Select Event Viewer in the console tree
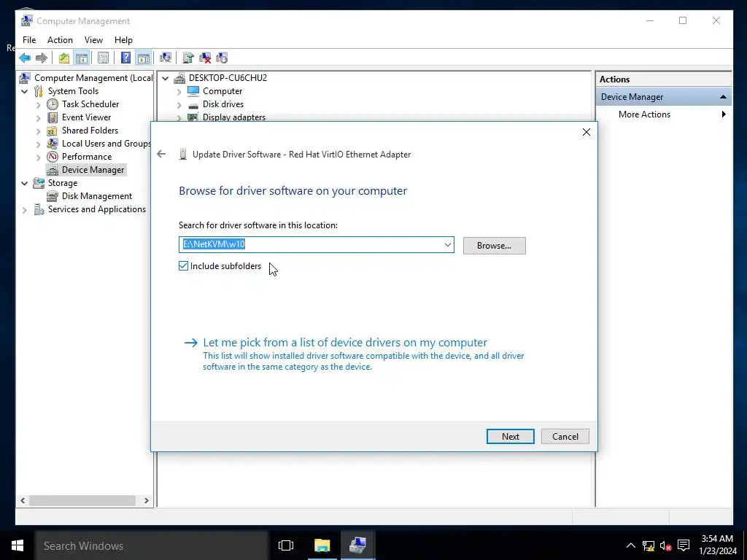The image size is (747, 560). coord(86,117)
